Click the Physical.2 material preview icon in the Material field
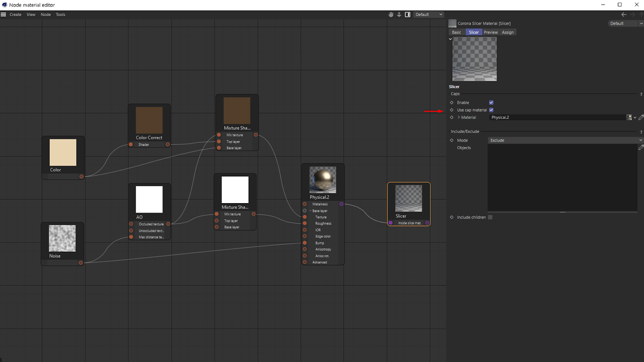This screenshot has height=362, width=644. coord(629,117)
